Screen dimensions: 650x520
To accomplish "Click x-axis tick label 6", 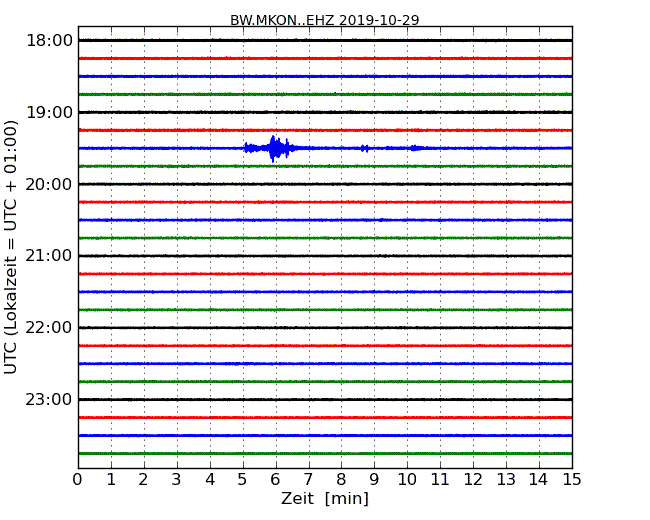I will coord(275,479).
